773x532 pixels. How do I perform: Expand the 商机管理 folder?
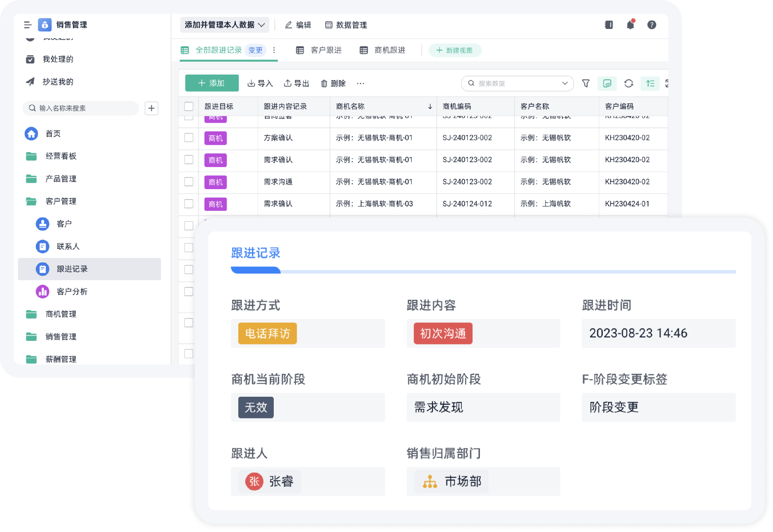(60, 314)
